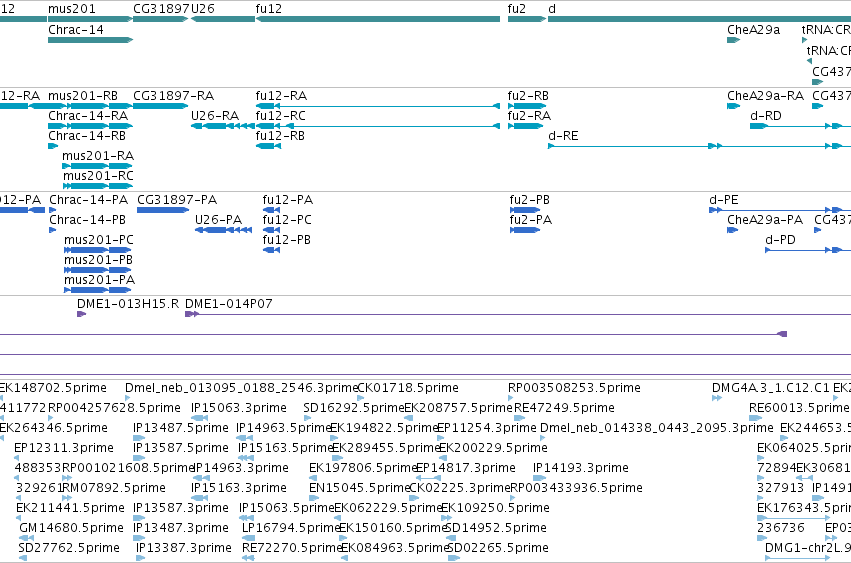Image resolution: width=851 pixels, height=563 pixels.
Task: Click the fu12-RA transcript label
Action: 281,96
